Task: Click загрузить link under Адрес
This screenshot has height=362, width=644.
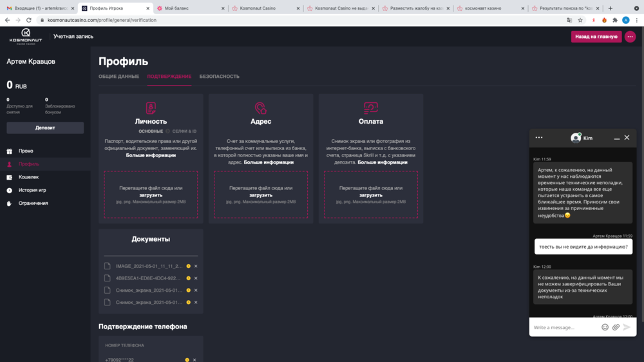Action: [260, 195]
